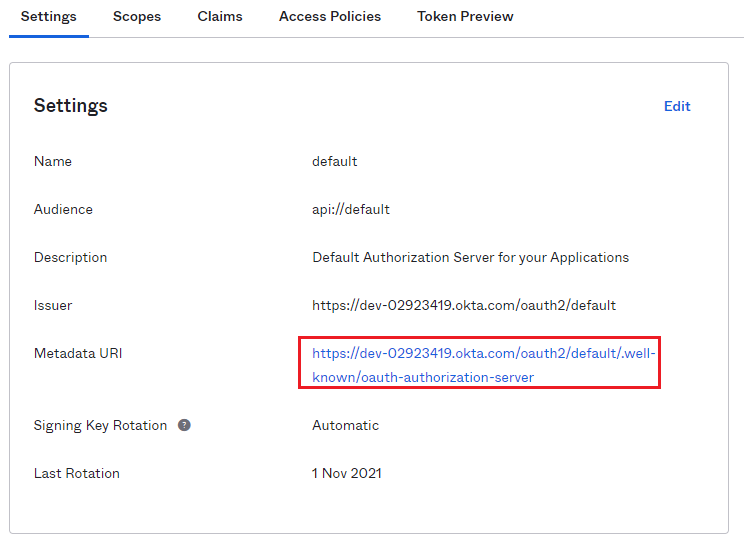Viewport: 744px width, 541px height.
Task: Click the "Automatic" rotation value
Action: tap(345, 425)
